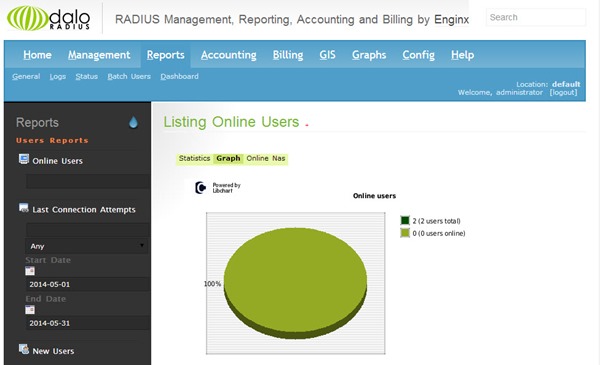Click the Online Users sidebar link
600x365 pixels.
coord(57,161)
